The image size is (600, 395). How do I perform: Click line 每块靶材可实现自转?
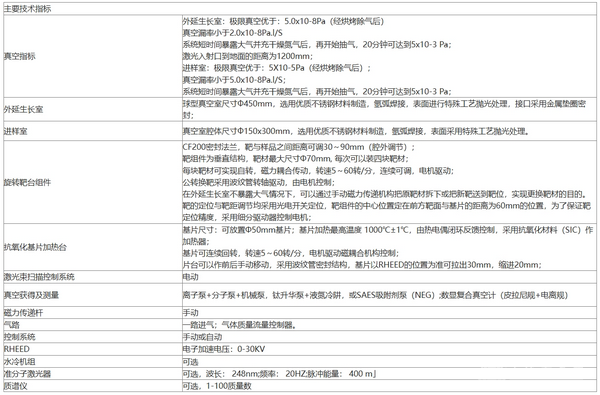click(x=318, y=171)
